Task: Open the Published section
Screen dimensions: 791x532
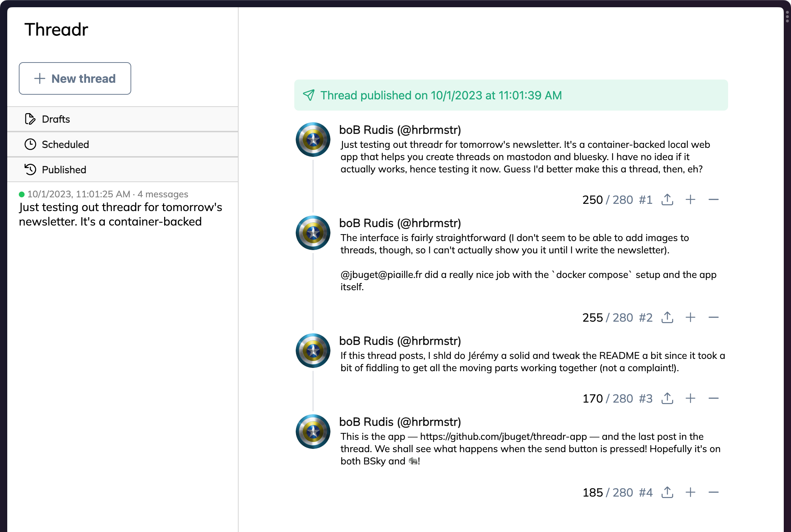Action: point(123,170)
